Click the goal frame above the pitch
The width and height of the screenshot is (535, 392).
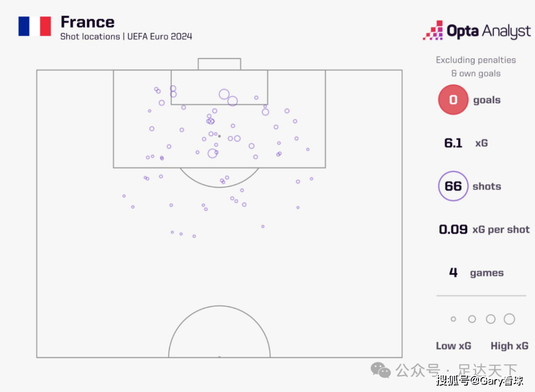pyautogui.click(x=219, y=64)
